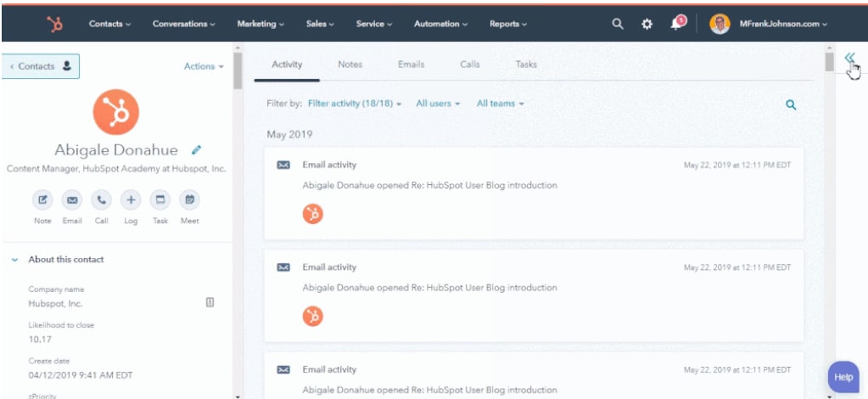Viewport: 868px width, 399px height.
Task: Click the Likelihood to close value 10.17
Action: point(40,340)
